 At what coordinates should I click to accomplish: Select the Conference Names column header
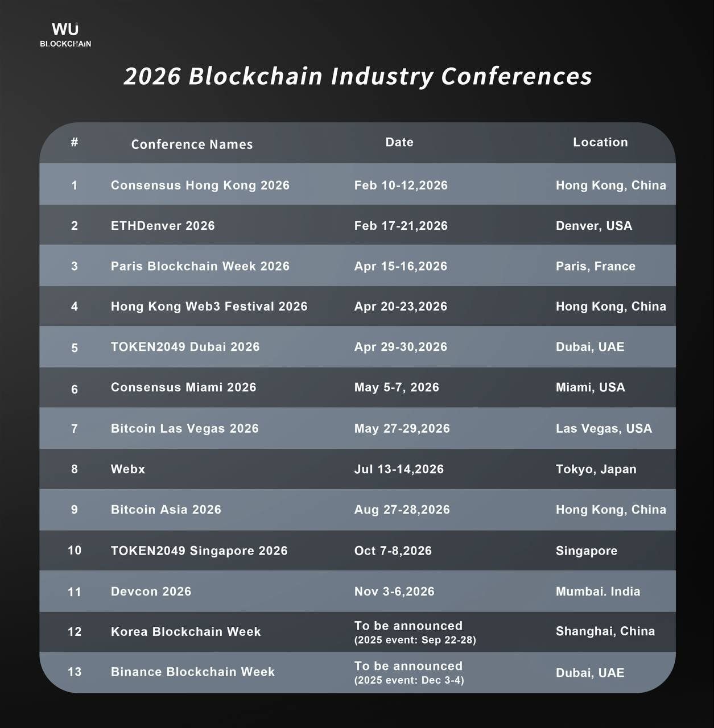coord(192,144)
